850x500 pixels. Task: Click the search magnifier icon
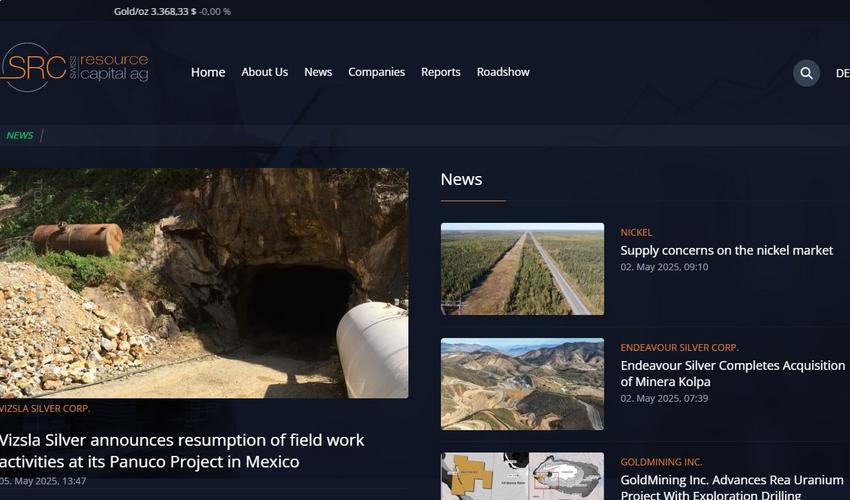tap(806, 73)
